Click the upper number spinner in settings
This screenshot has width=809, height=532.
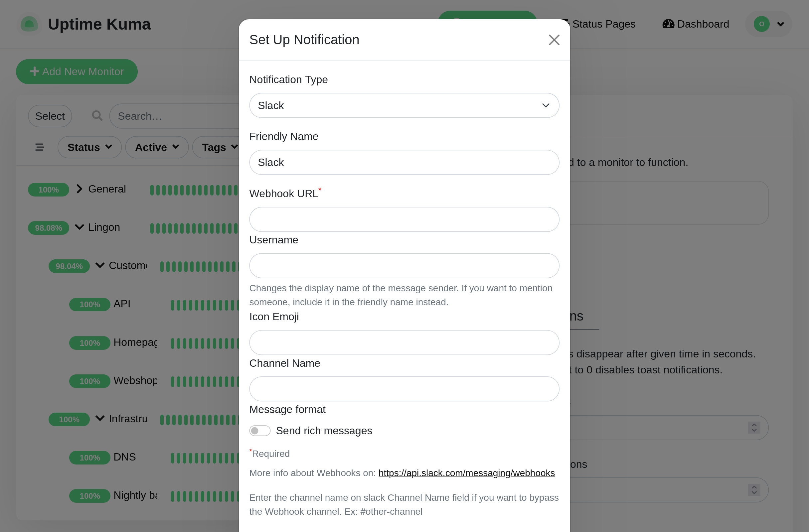coord(754,427)
